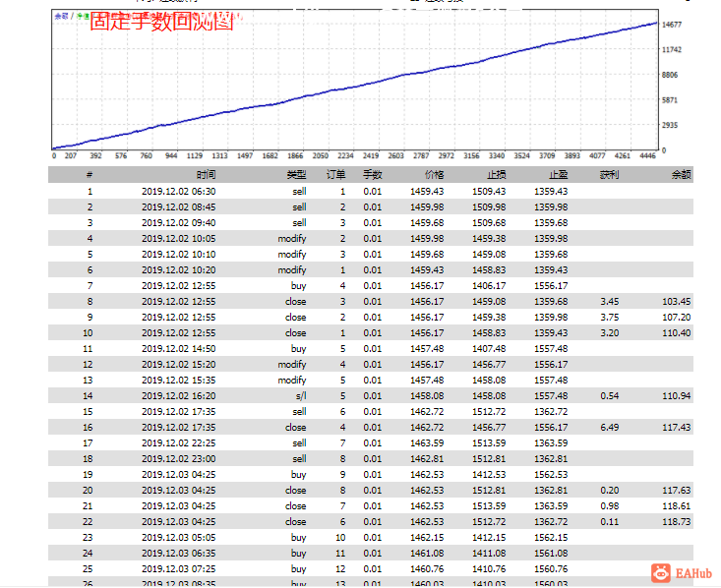Click the 止损 column header
The image size is (721, 588).
click(x=496, y=175)
